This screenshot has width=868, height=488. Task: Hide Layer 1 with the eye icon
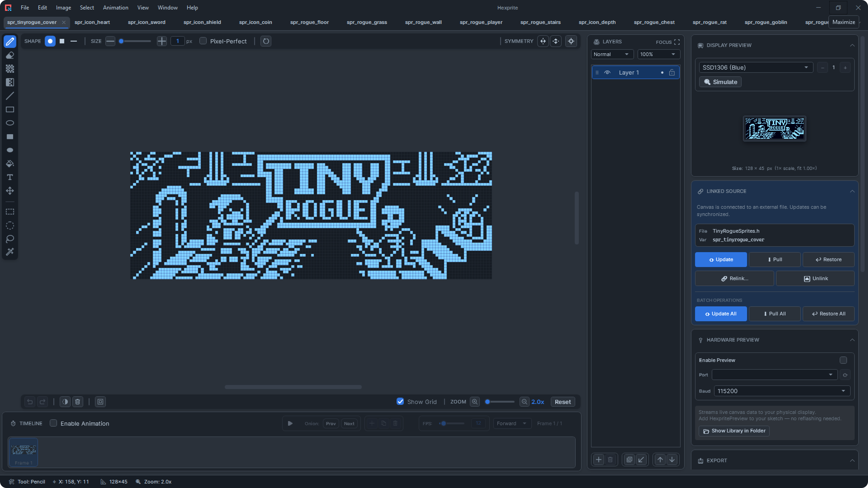click(607, 72)
